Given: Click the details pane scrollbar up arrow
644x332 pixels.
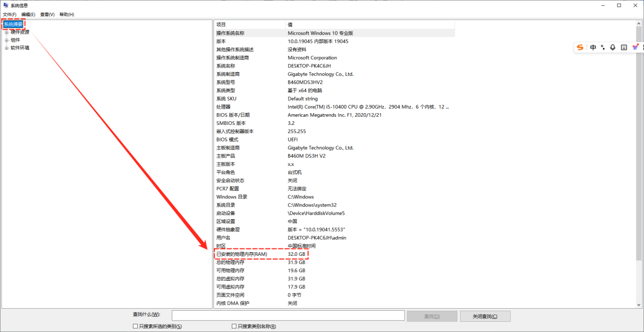Looking at the screenshot, I should (x=639, y=23).
